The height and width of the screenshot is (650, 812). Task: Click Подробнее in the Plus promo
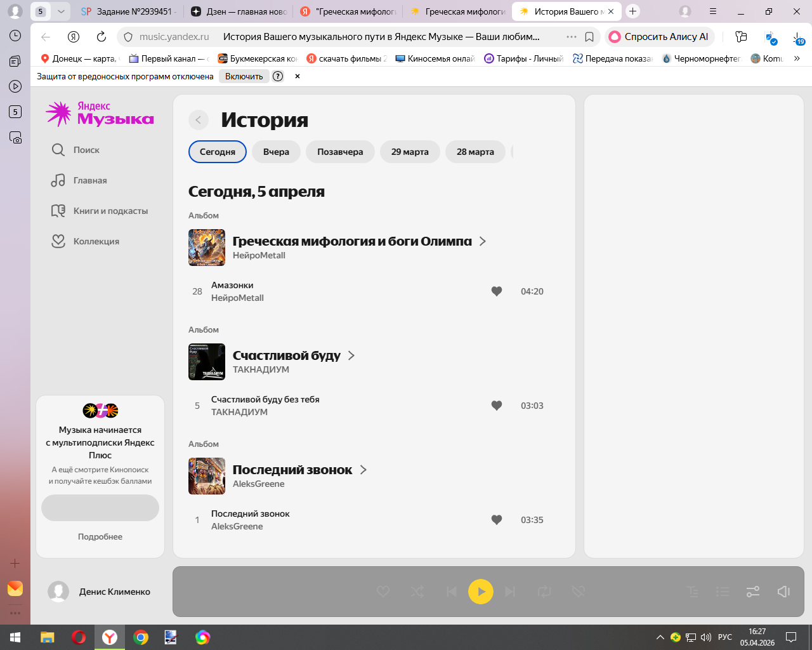click(x=100, y=536)
